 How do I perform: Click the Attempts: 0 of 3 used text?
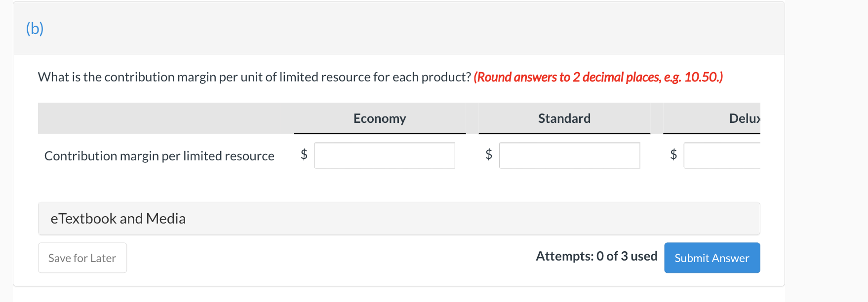(596, 256)
